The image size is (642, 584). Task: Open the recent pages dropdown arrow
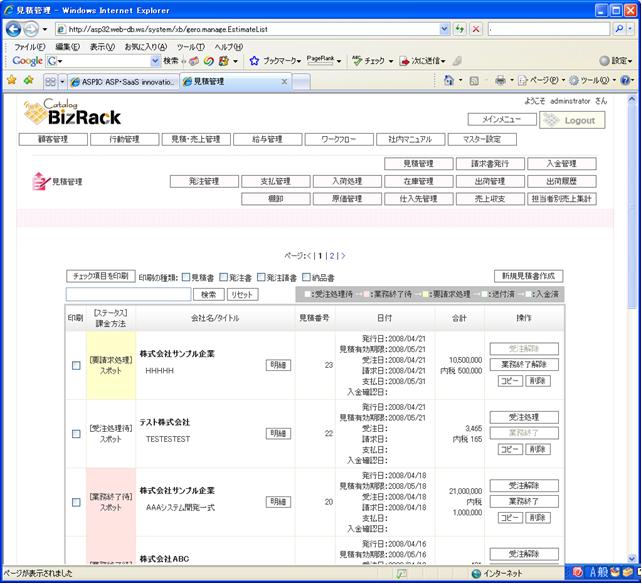[45, 29]
